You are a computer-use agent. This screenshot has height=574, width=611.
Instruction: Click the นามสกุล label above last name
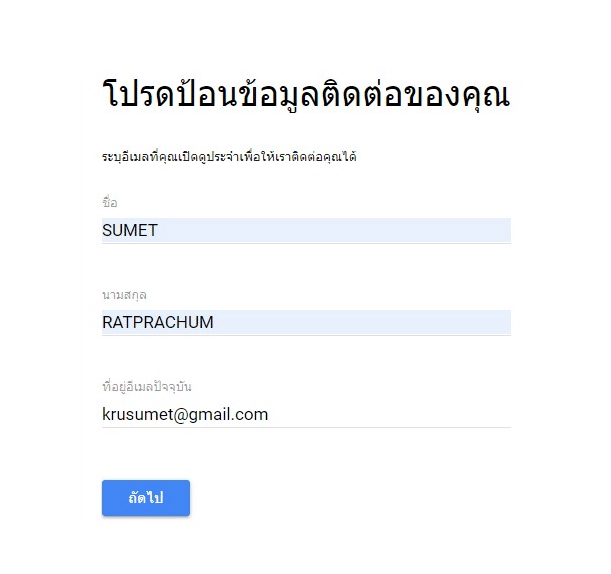click(x=124, y=295)
